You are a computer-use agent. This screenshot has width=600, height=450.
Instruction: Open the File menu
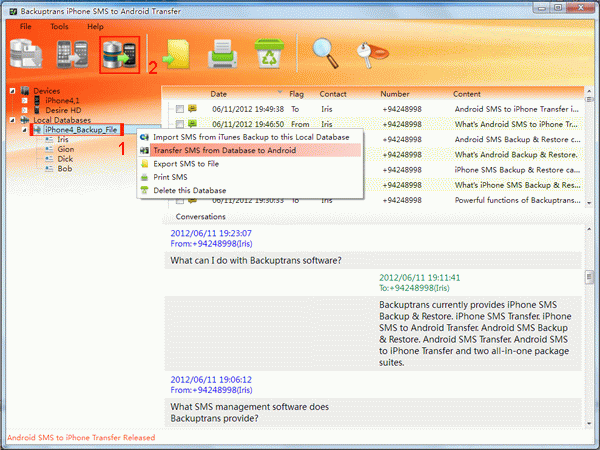[x=26, y=26]
